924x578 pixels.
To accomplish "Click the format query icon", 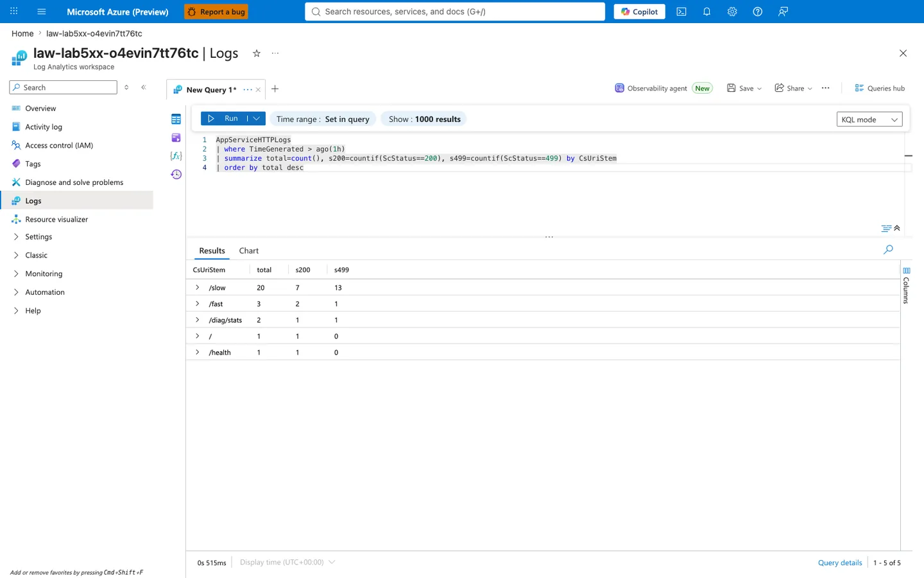I will [886, 228].
